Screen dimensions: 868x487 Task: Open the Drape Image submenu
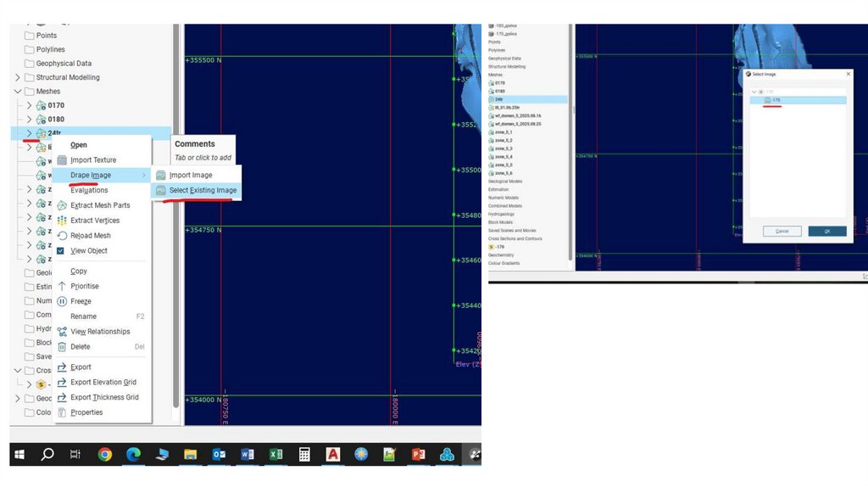91,176
